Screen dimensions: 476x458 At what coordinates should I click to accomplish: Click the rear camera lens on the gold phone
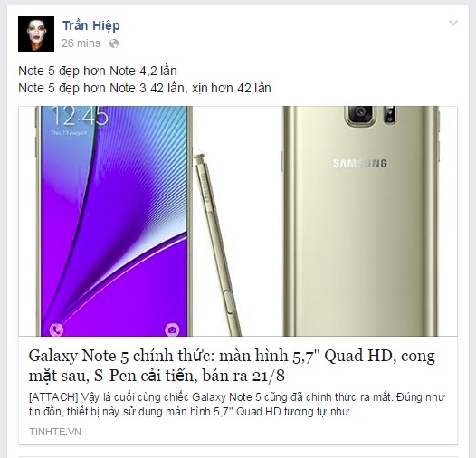(360, 113)
